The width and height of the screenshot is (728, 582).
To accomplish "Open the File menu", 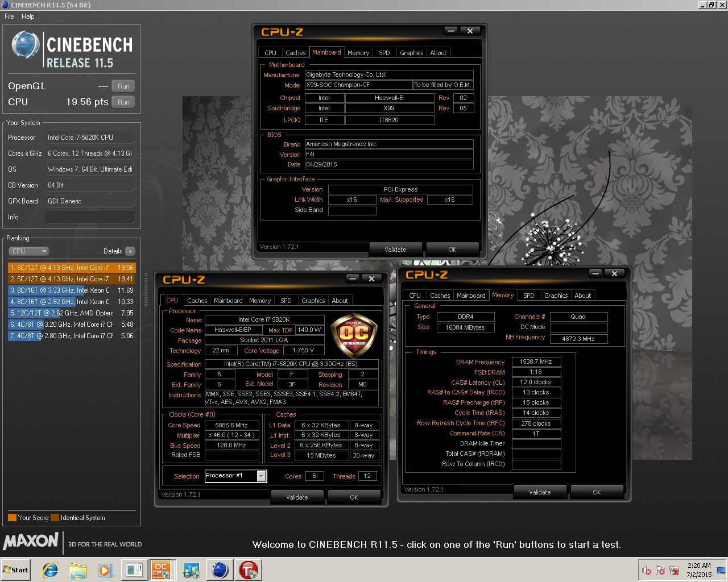I will [x=9, y=16].
